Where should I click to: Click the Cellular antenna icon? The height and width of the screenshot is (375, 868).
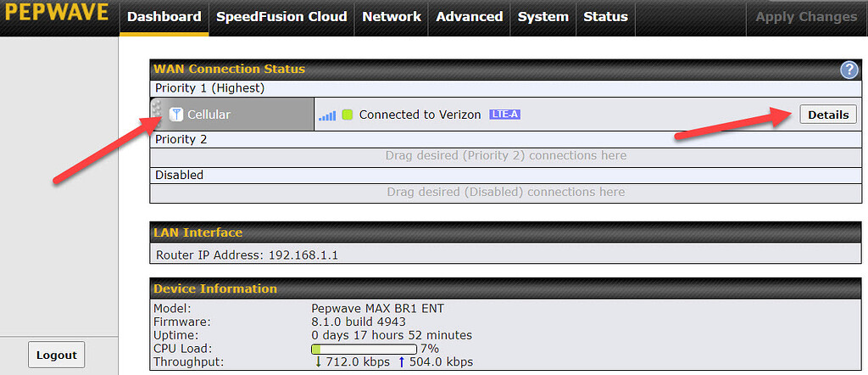coord(176,115)
